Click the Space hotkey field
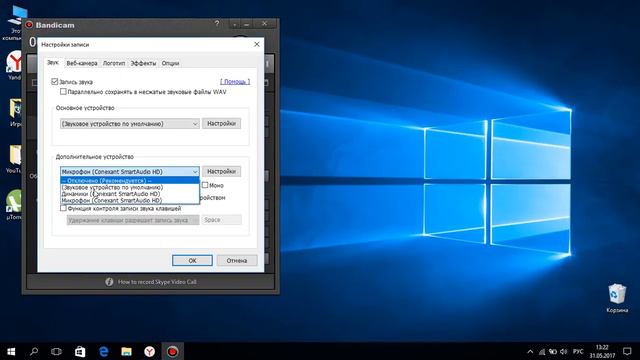The height and width of the screenshot is (360, 640). click(x=221, y=220)
